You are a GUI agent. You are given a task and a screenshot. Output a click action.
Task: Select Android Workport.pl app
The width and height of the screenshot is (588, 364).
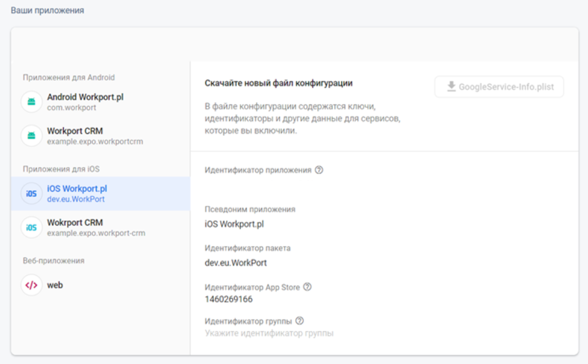(x=101, y=102)
